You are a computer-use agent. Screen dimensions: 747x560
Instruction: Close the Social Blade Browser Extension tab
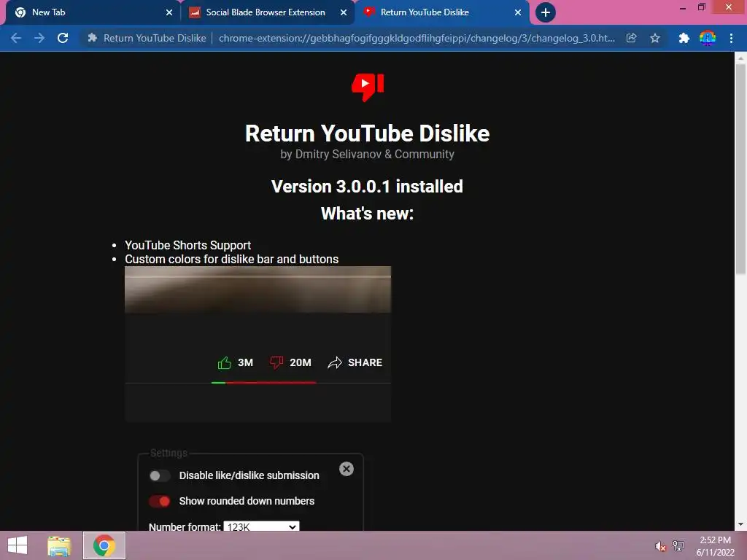pos(344,12)
